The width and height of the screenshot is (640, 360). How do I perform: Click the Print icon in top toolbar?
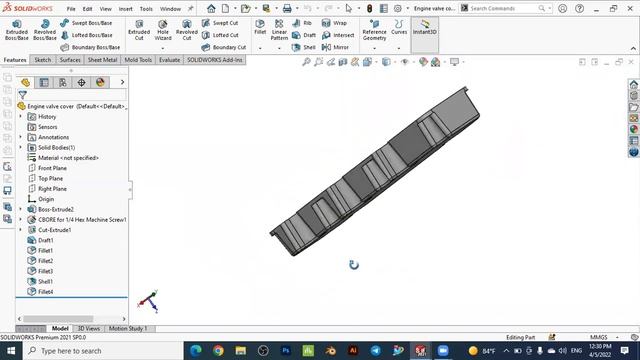(x=287, y=8)
